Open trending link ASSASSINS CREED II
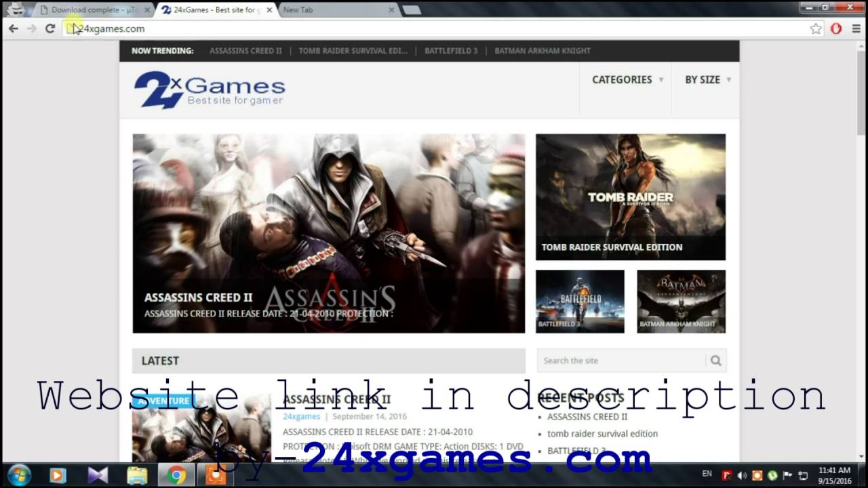This screenshot has height=488, width=868. 245,51
